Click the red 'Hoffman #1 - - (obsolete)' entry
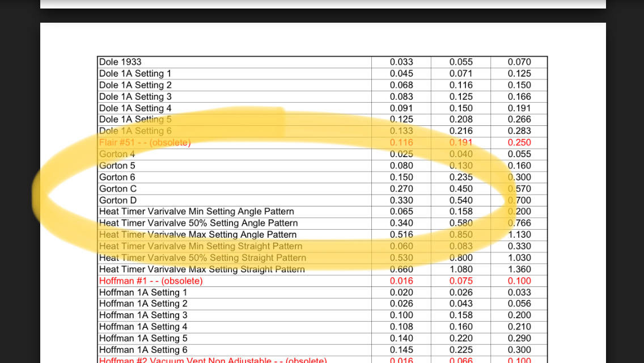Screen dimensions: 644x363 (x=151, y=281)
